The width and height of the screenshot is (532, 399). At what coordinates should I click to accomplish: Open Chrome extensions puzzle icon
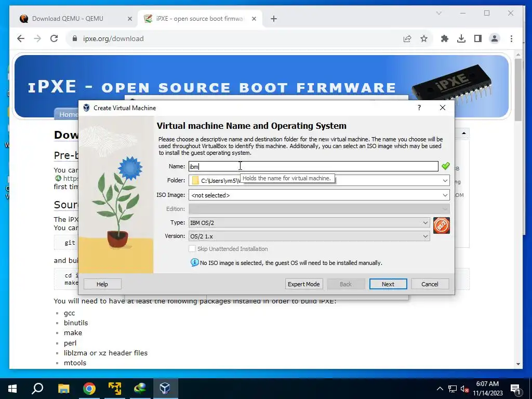[x=445, y=38]
